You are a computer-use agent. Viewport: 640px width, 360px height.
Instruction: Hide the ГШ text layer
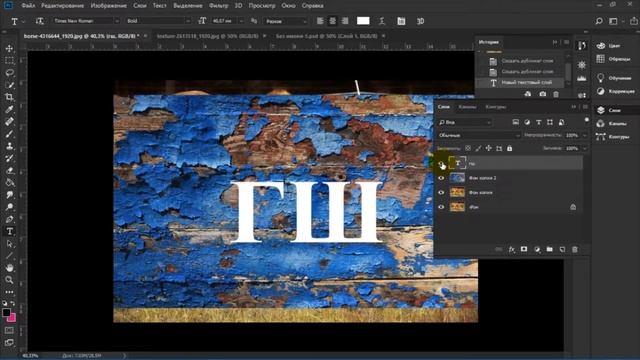[x=441, y=164]
